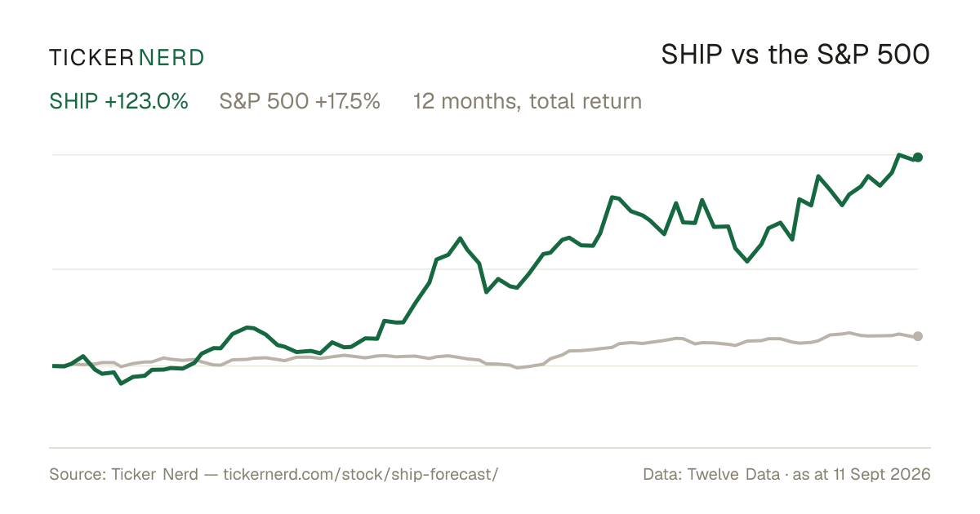Open the tickernerd.com/stock/ship-forecast/ source link

(x=360, y=474)
